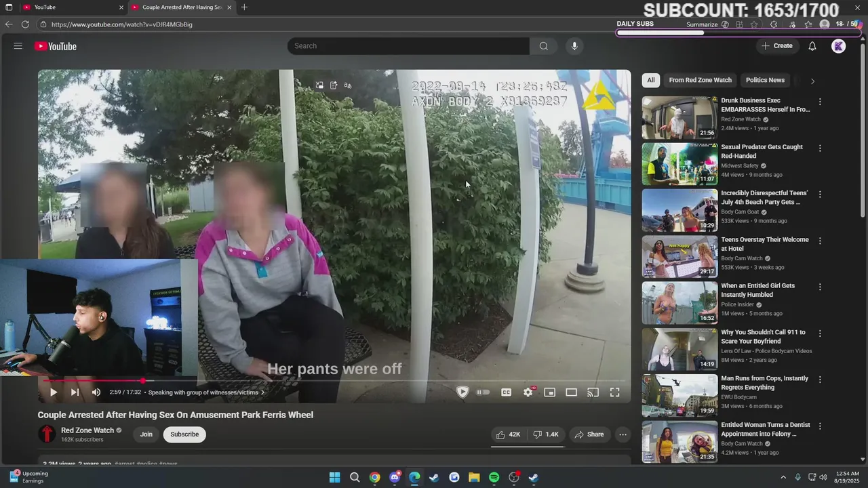Open the Red Zone Watch channel avatar
Image resolution: width=868 pixels, height=488 pixels.
(47, 434)
